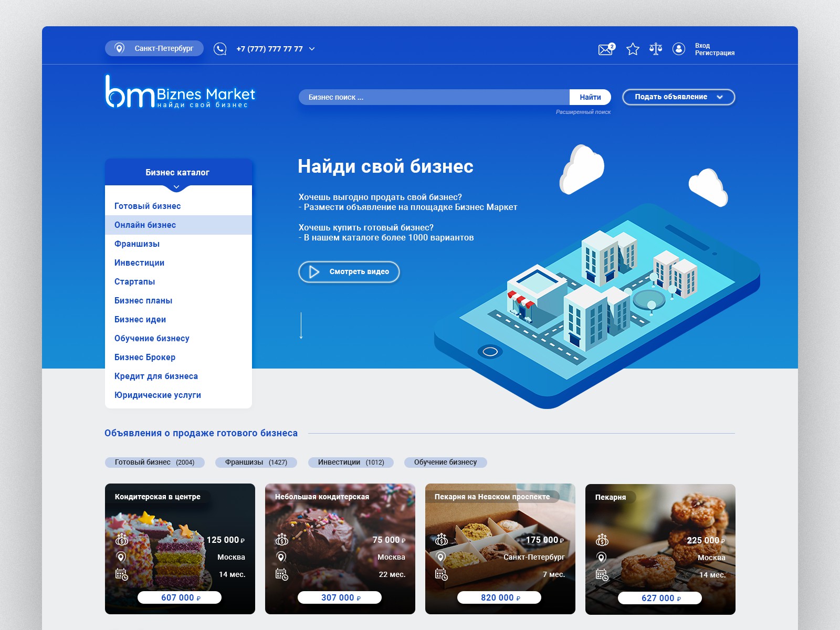The image size is (840, 630).
Task: Click the down arrow scroll indicator
Action: click(301, 325)
